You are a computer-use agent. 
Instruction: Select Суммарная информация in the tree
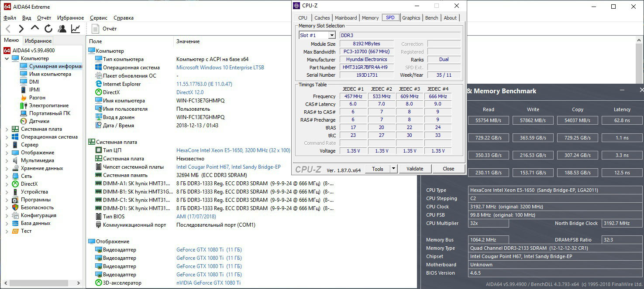click(x=55, y=66)
